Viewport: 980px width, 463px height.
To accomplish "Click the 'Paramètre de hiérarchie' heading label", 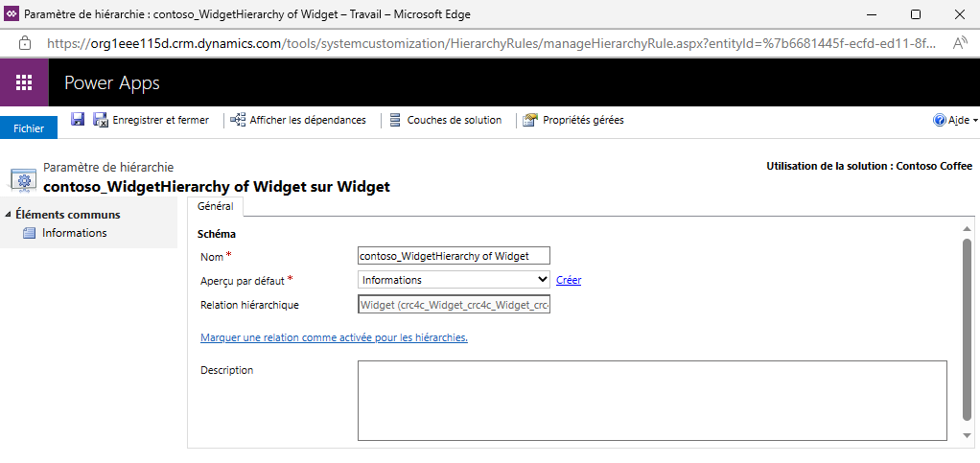I will [x=108, y=168].
